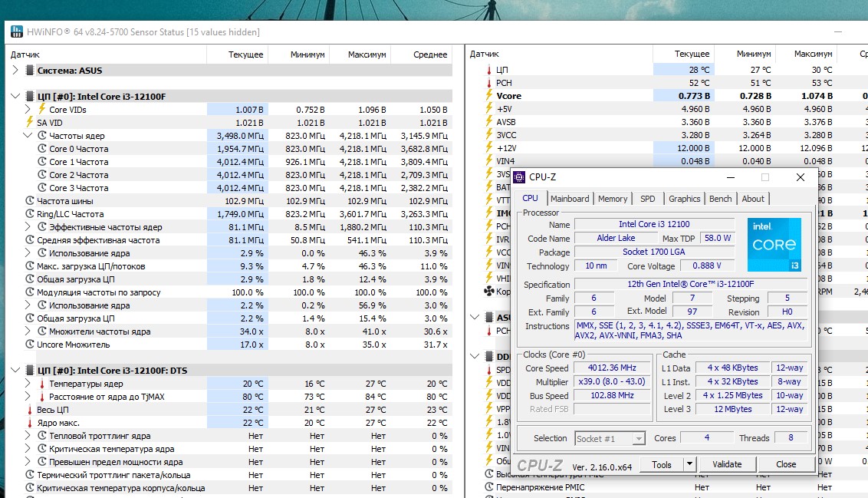The height and width of the screenshot is (498, 868).
Task: Collapse the ЦП [#0]: Intel Core i3-12100F group
Action: point(15,97)
